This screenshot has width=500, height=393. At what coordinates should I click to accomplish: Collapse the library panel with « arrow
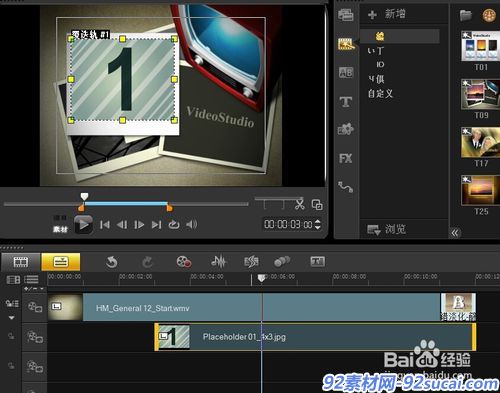click(455, 233)
